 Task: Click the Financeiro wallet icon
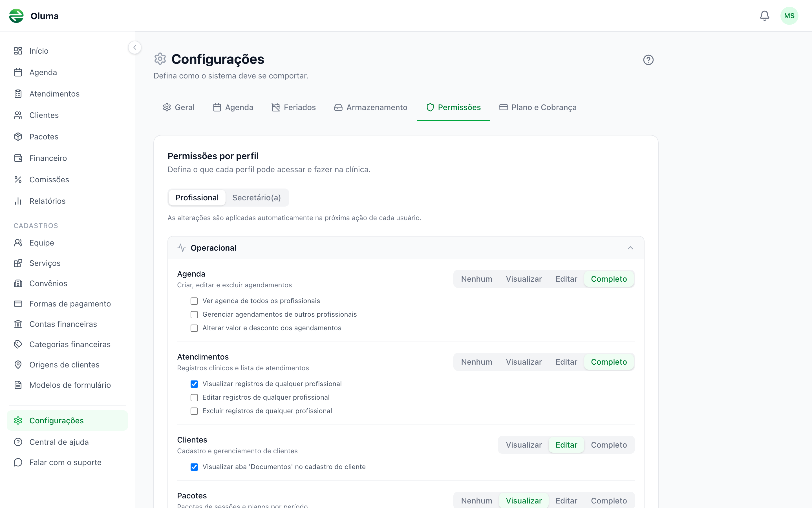point(18,158)
